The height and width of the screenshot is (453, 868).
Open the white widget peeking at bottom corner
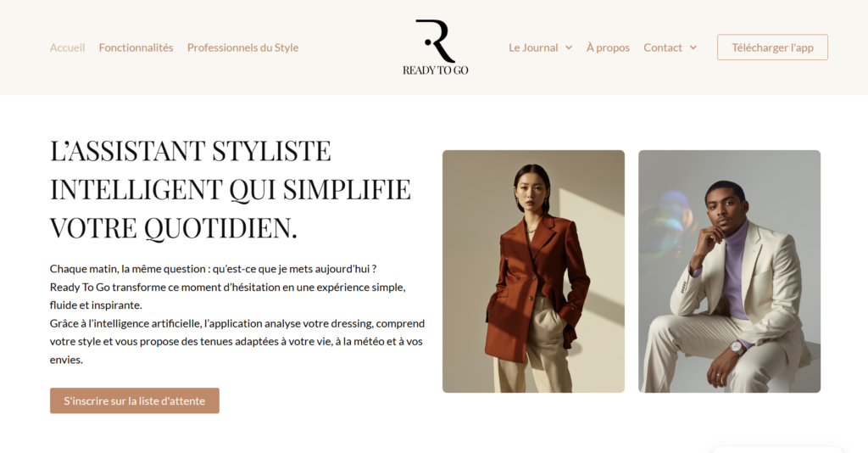click(x=777, y=450)
